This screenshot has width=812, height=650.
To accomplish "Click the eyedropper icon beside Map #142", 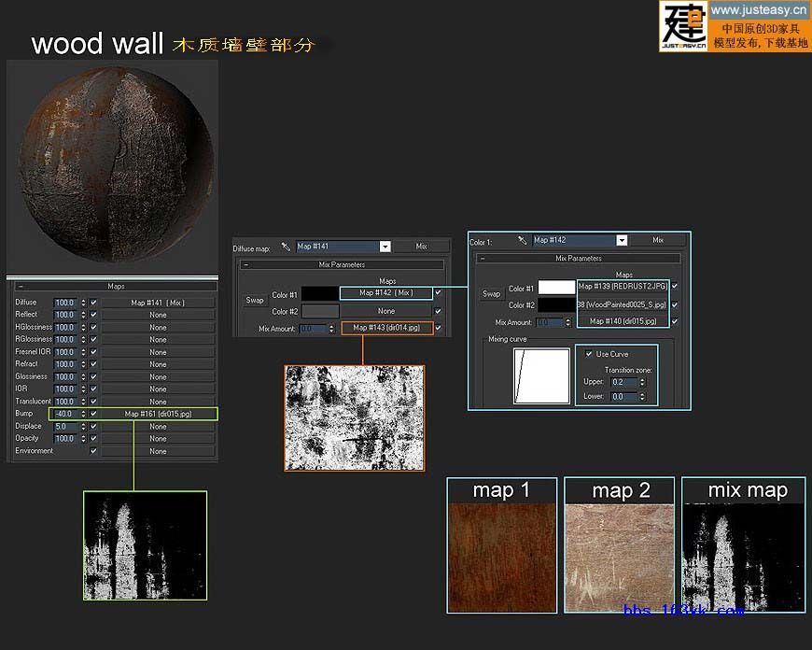I will [x=522, y=240].
